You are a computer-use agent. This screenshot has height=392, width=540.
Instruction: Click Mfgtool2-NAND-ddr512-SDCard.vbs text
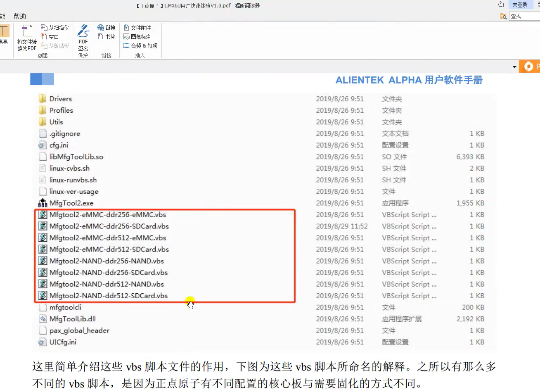[x=109, y=295]
